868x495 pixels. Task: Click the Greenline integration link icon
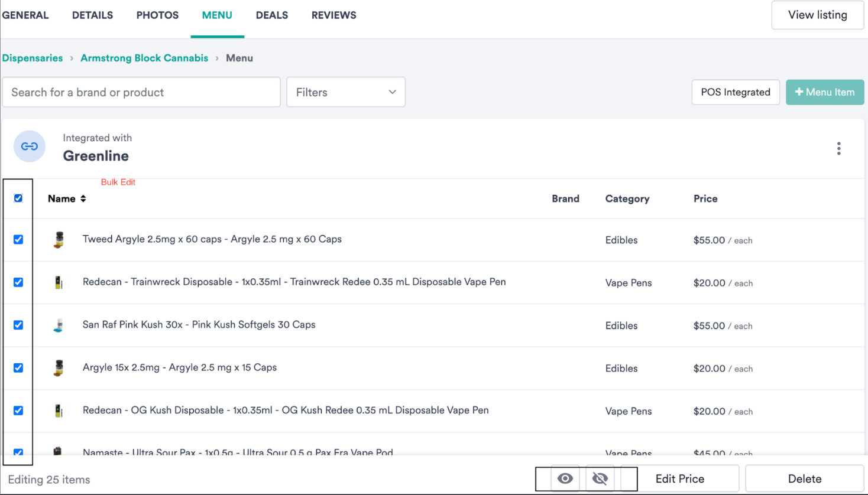(x=30, y=146)
